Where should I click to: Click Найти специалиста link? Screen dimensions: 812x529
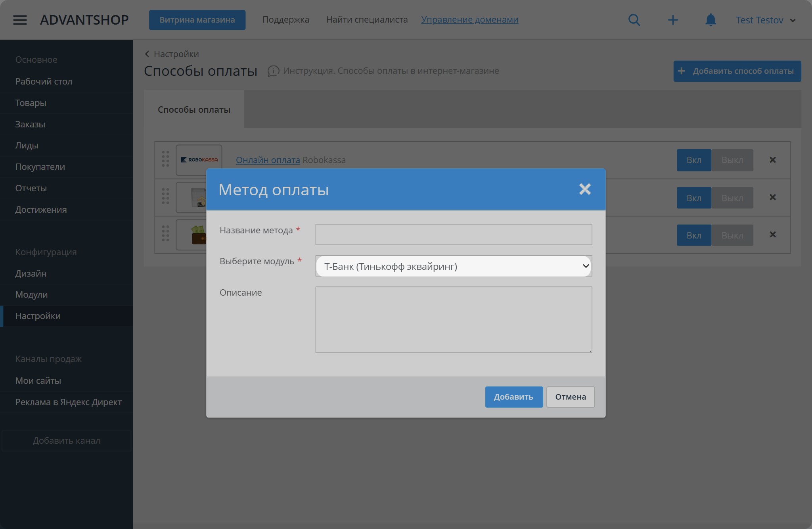pos(367,19)
